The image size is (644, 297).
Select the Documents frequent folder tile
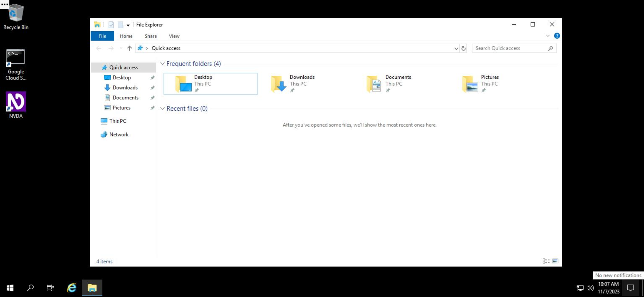tap(402, 84)
